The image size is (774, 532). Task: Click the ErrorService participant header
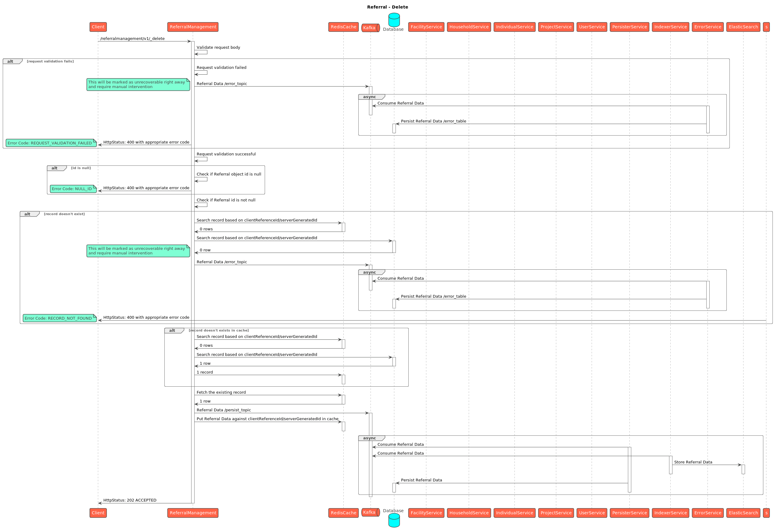coord(708,27)
